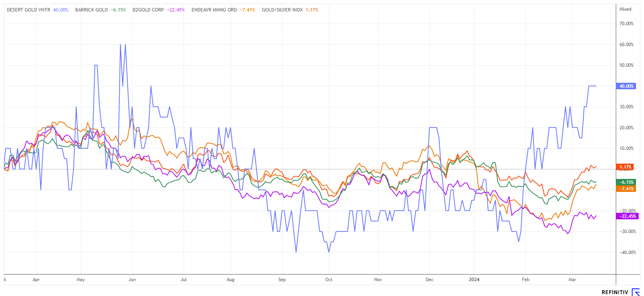Click the Dec label on the time axis

point(429,280)
